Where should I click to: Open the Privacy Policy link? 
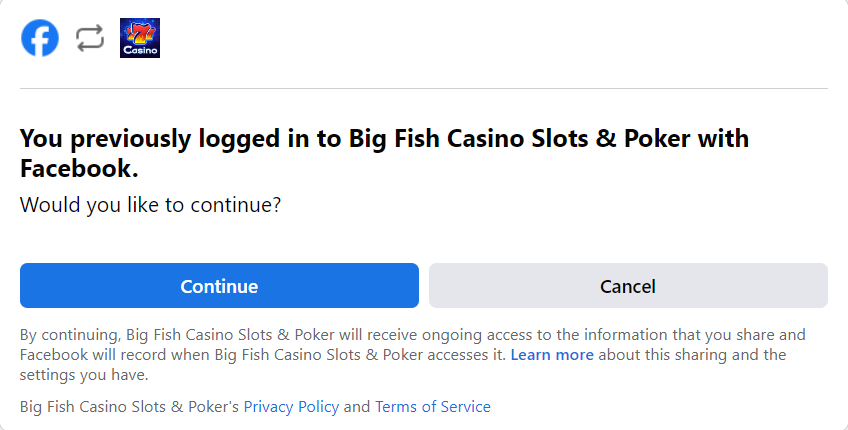click(291, 407)
